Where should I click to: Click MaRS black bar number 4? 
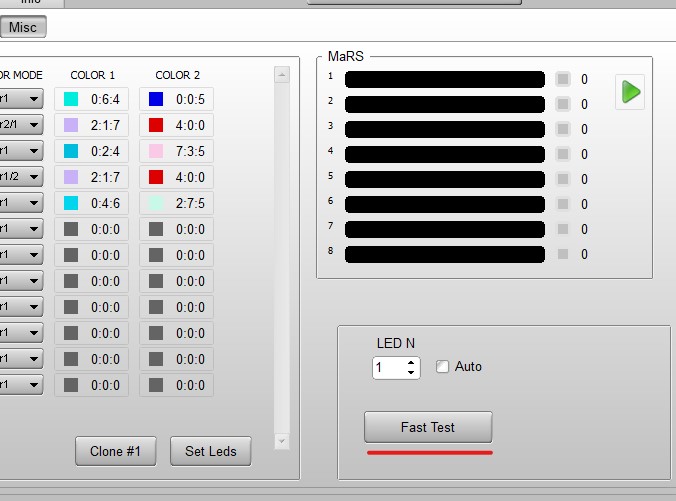click(444, 154)
